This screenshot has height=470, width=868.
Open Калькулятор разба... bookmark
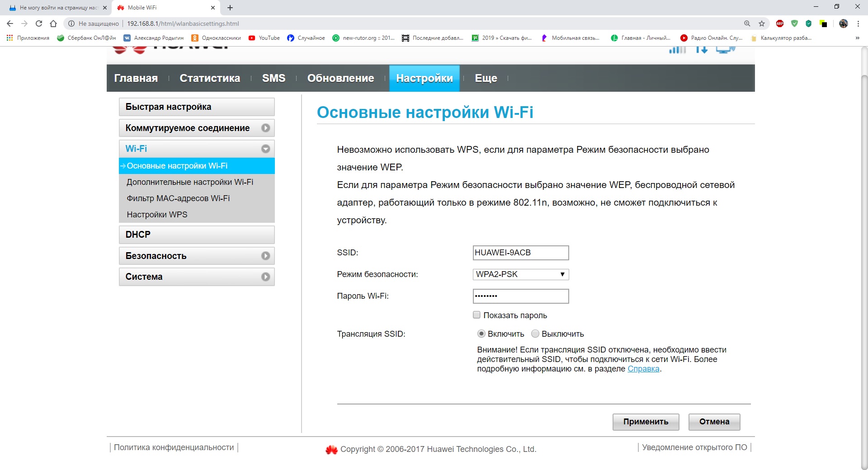(x=781, y=38)
